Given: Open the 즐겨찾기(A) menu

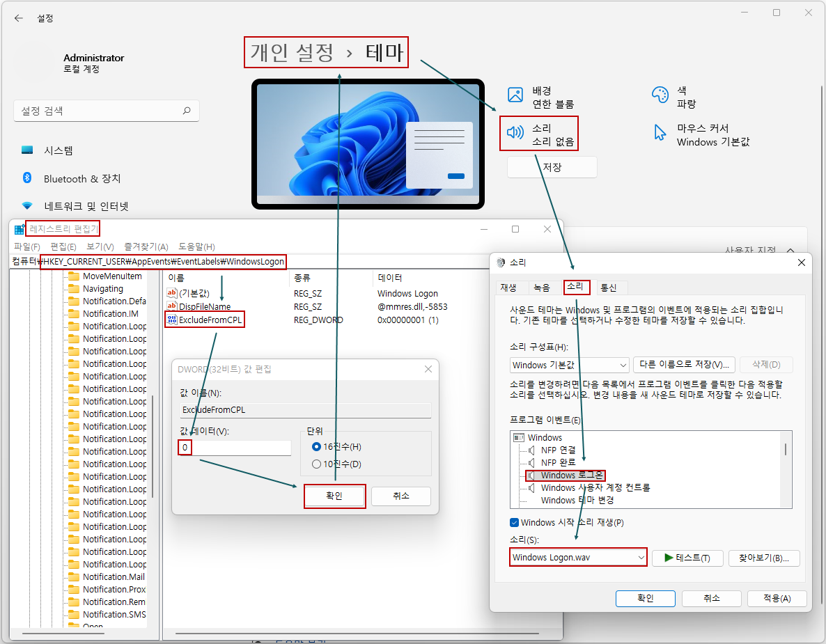Looking at the screenshot, I should [146, 246].
